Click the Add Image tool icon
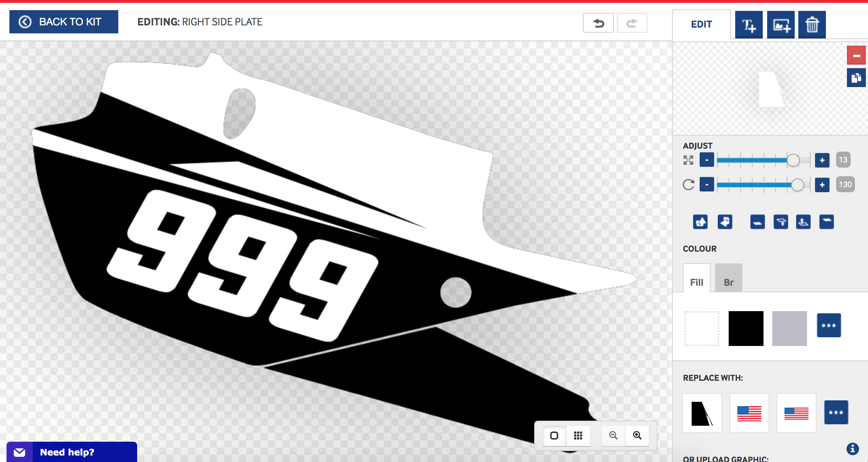 point(781,25)
